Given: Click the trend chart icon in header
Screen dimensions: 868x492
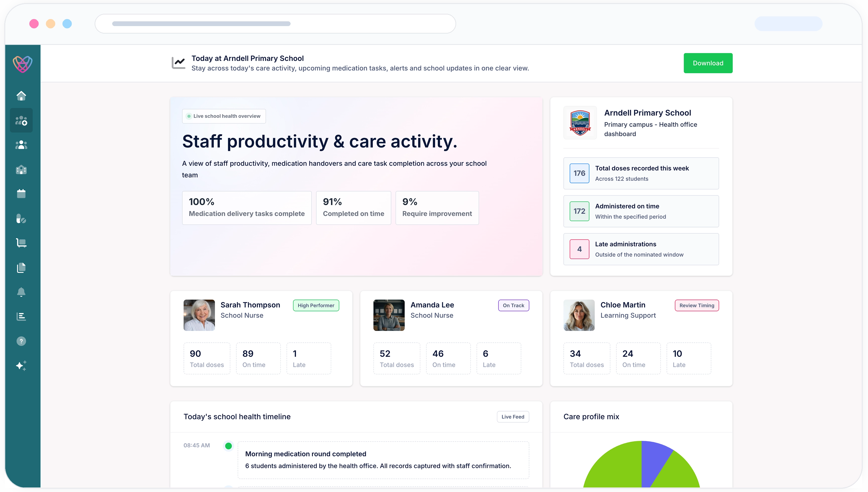Looking at the screenshot, I should [178, 63].
